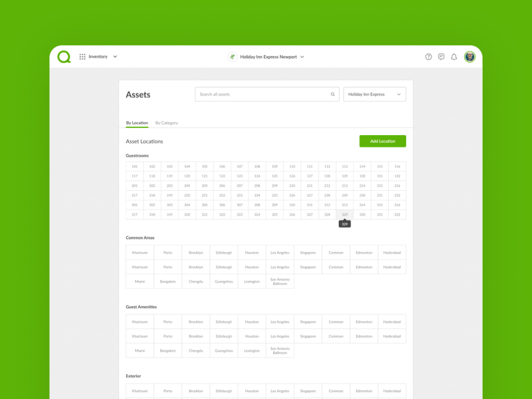The image size is (532, 399).
Task: Select guestroom 222
Action: click(222, 195)
